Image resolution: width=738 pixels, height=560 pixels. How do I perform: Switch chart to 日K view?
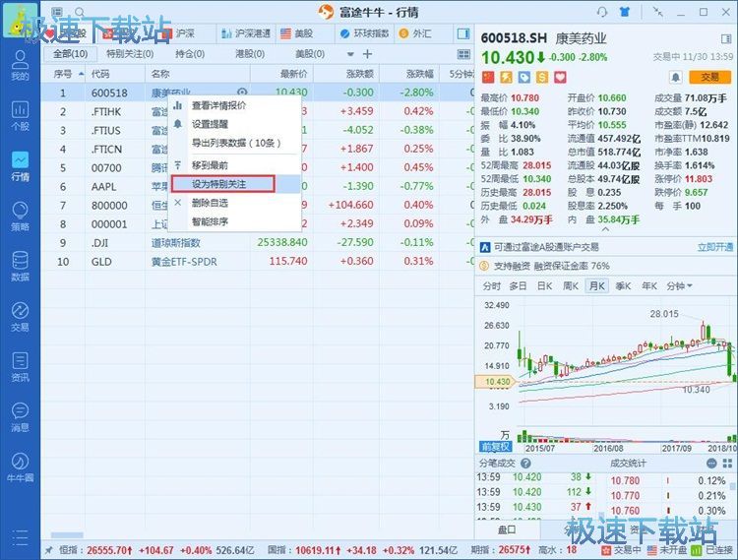point(544,285)
